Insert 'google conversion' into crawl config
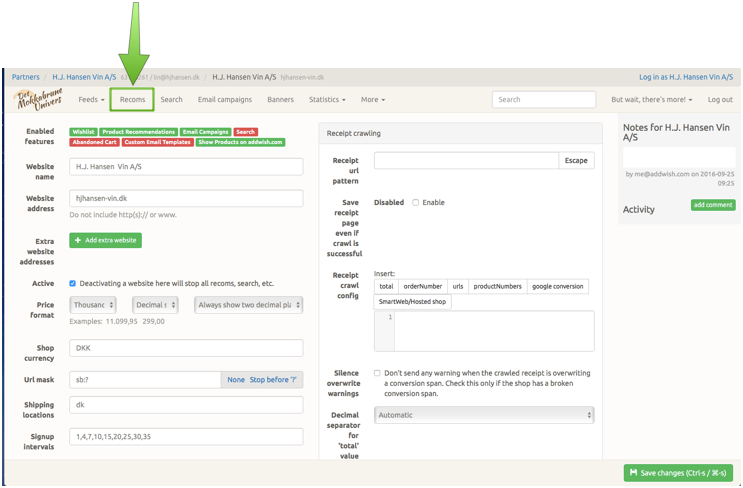 click(x=558, y=287)
